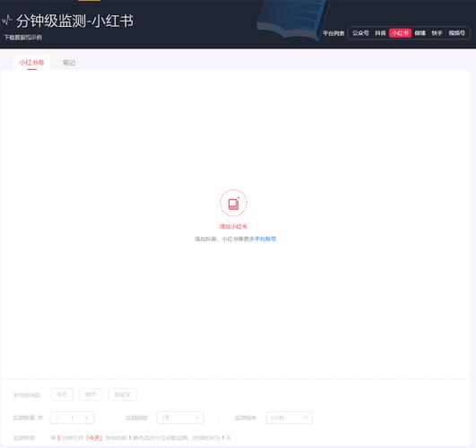Open the 监测周期 dropdown showing 1天
Screen dimensions: 476x448
pyautogui.click(x=180, y=418)
